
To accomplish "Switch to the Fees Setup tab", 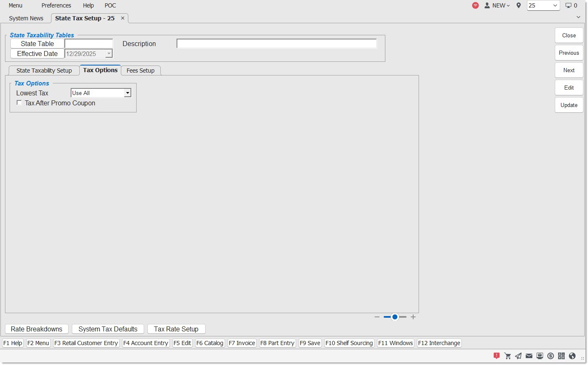I will pos(140,71).
